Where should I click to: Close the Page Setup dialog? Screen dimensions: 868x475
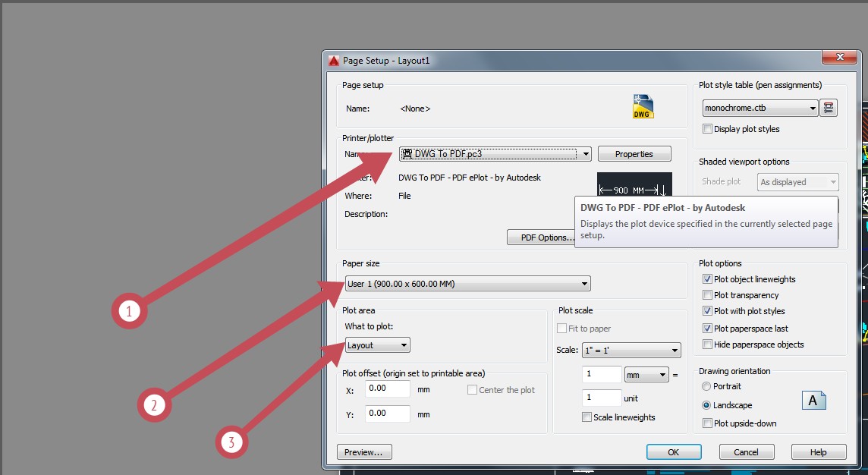point(840,57)
